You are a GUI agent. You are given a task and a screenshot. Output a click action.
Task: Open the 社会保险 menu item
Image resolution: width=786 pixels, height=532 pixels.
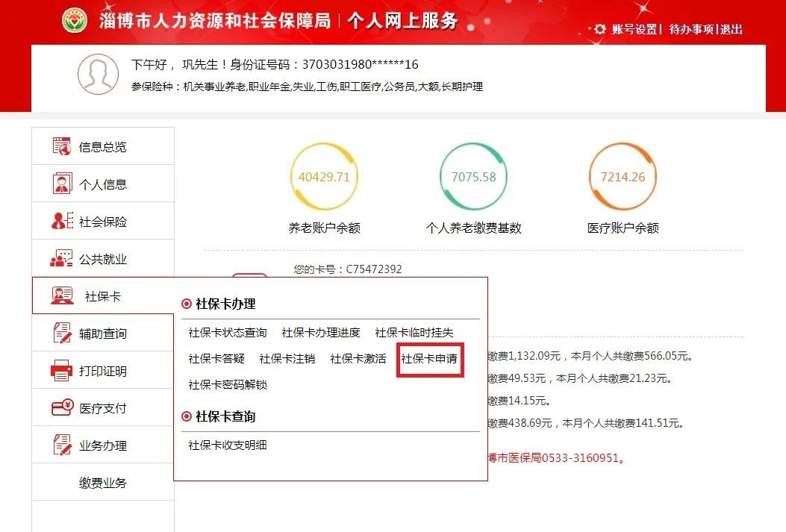[103, 221]
